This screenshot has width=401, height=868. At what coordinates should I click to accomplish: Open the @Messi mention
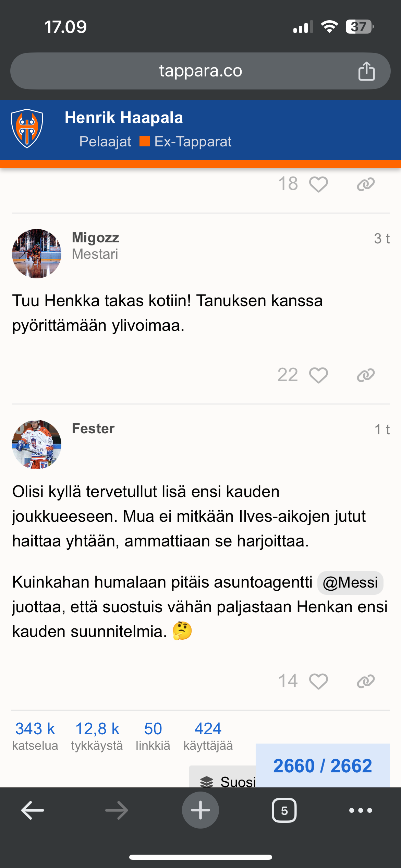350,582
